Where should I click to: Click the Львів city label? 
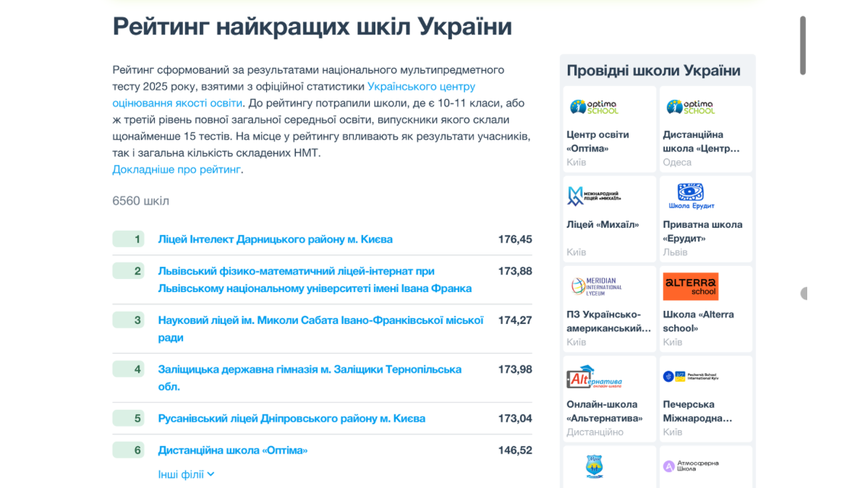(x=676, y=252)
